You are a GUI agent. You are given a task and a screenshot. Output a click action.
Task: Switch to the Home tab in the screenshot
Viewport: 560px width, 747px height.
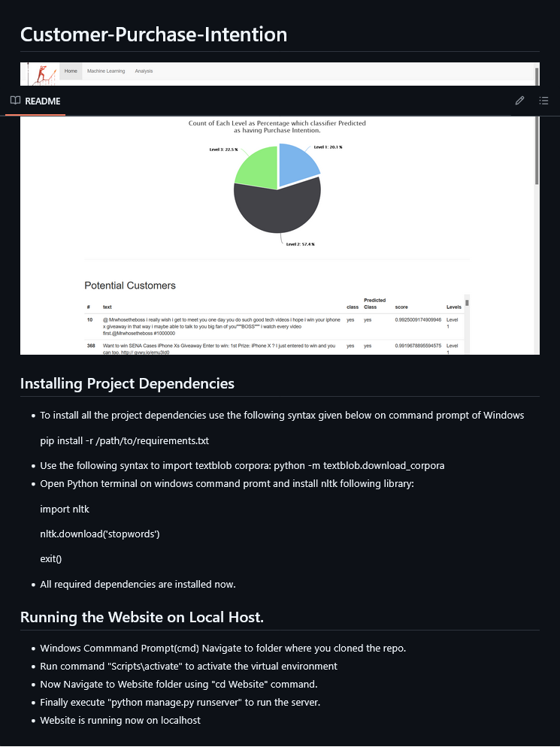[x=71, y=71]
